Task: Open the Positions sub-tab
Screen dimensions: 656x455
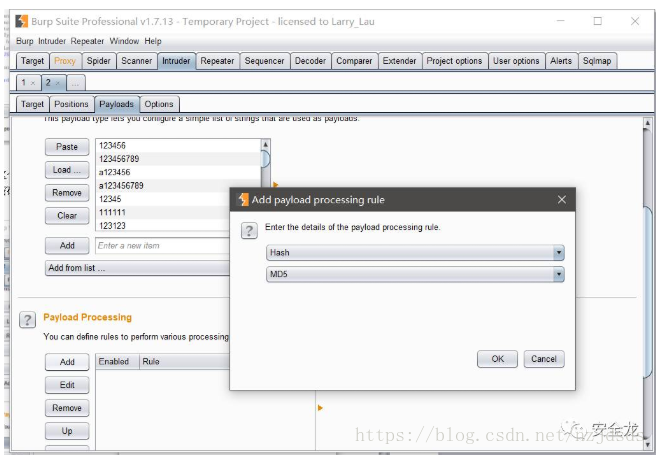Action: (71, 104)
